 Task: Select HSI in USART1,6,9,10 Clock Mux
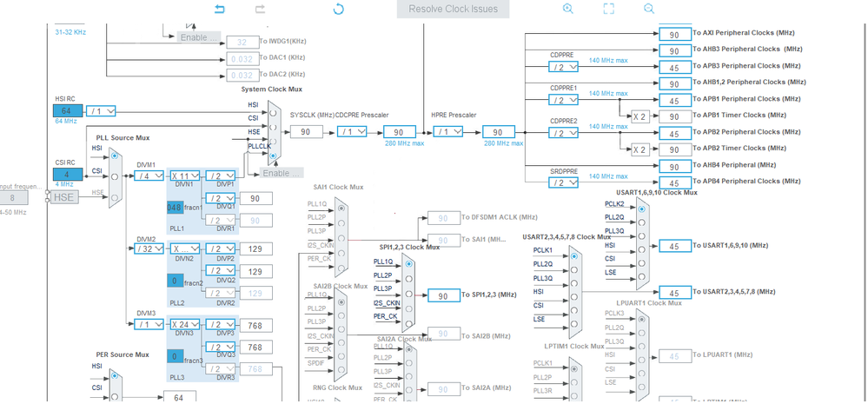tap(641, 249)
